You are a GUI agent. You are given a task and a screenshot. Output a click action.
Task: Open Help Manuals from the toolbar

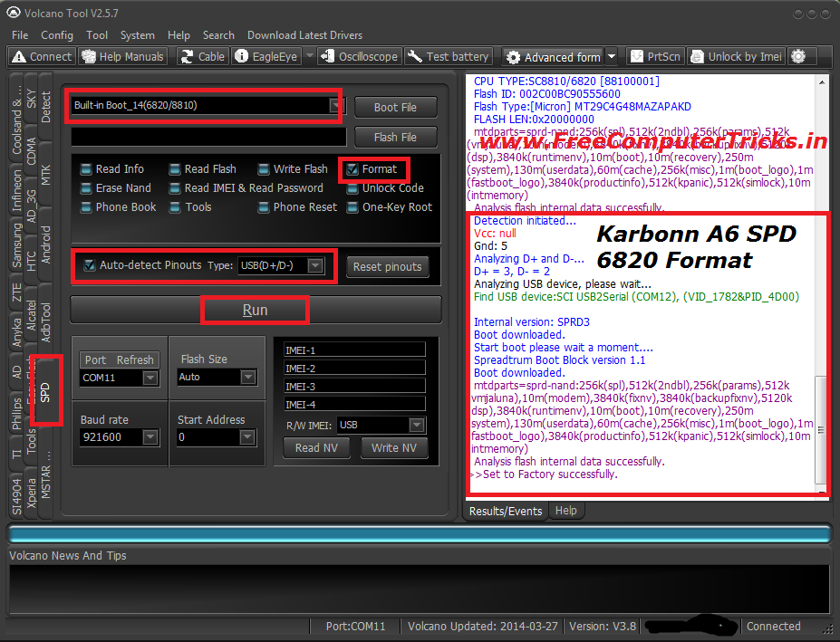tap(123, 57)
